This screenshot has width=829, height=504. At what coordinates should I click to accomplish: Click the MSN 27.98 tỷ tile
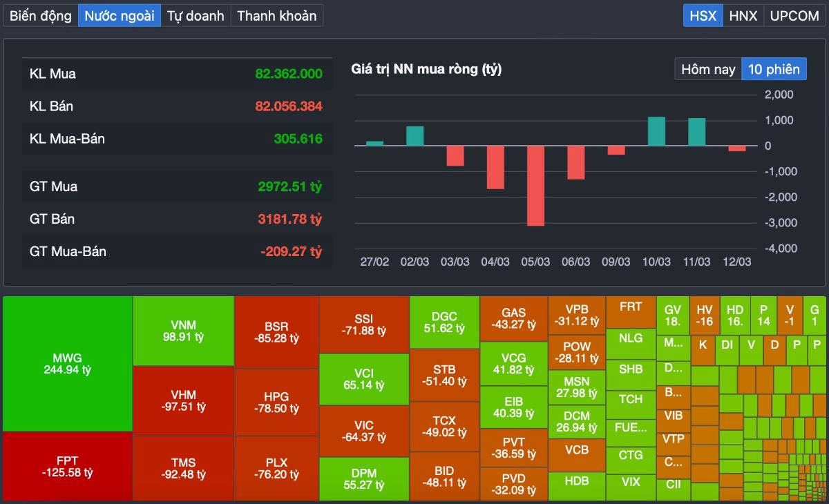click(x=577, y=387)
